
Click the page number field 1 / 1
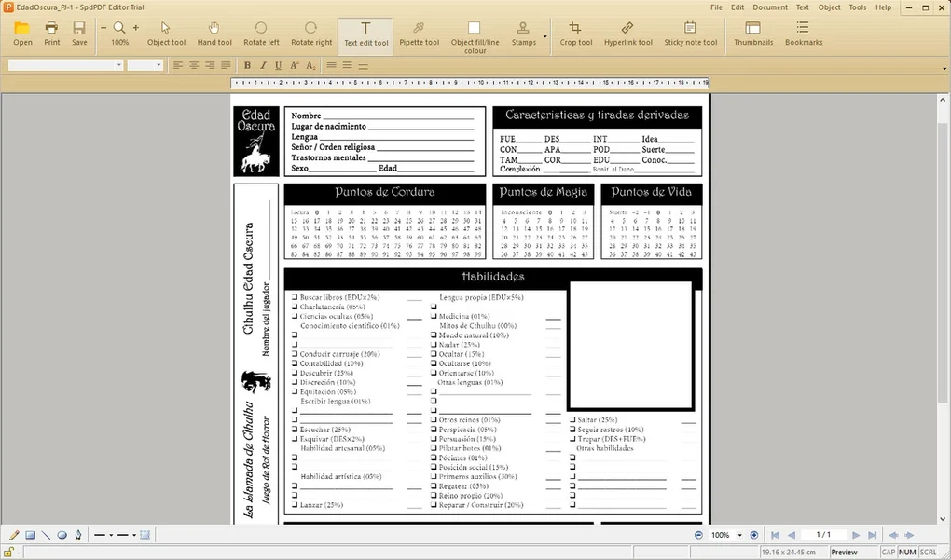pos(823,535)
